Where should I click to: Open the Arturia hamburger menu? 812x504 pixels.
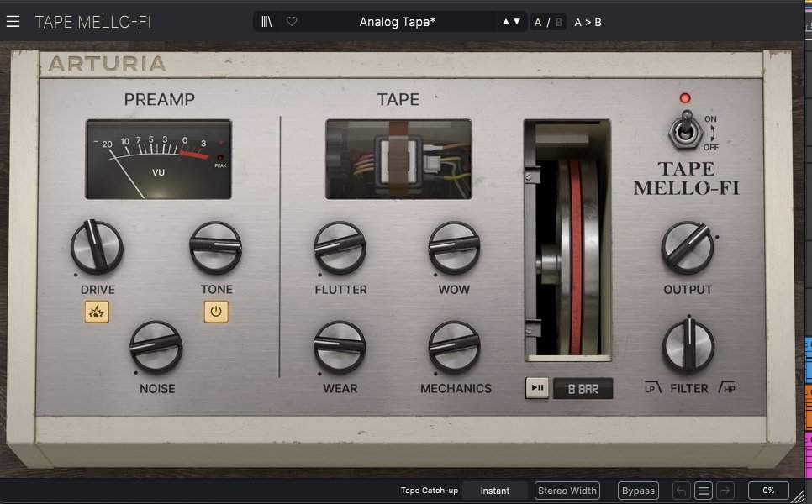pyautogui.click(x=13, y=22)
